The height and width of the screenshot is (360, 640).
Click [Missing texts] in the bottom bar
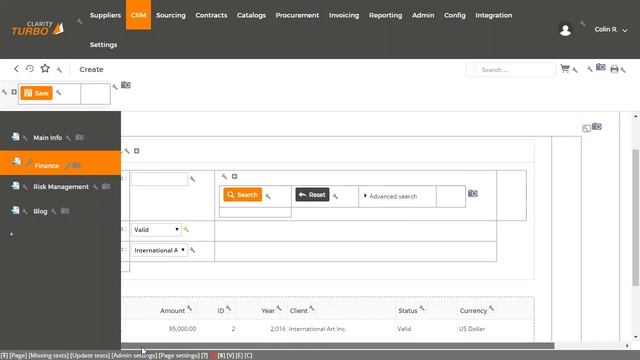pyautogui.click(x=49, y=356)
